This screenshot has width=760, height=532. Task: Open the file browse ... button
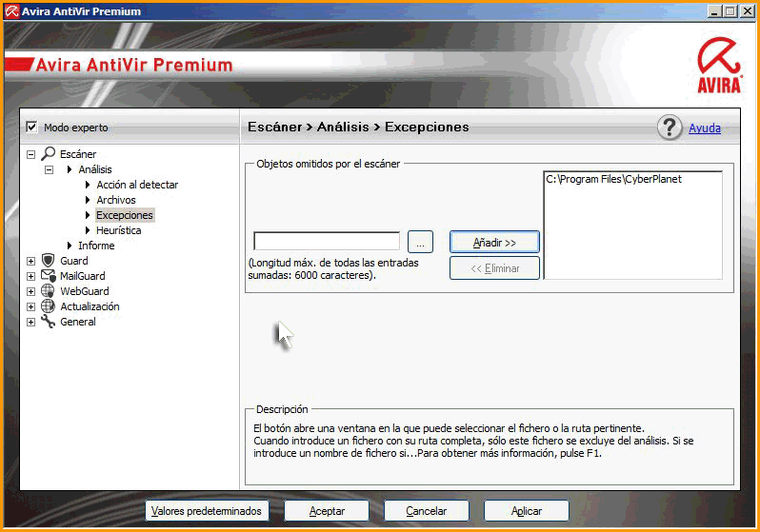tap(420, 242)
